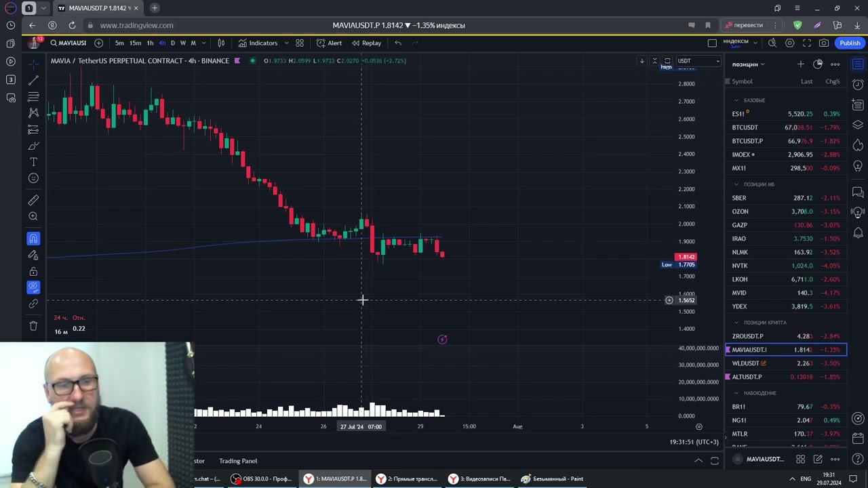This screenshot has width=868, height=488.
Task: Add a symbol to the watchlist
Action: tap(801, 64)
